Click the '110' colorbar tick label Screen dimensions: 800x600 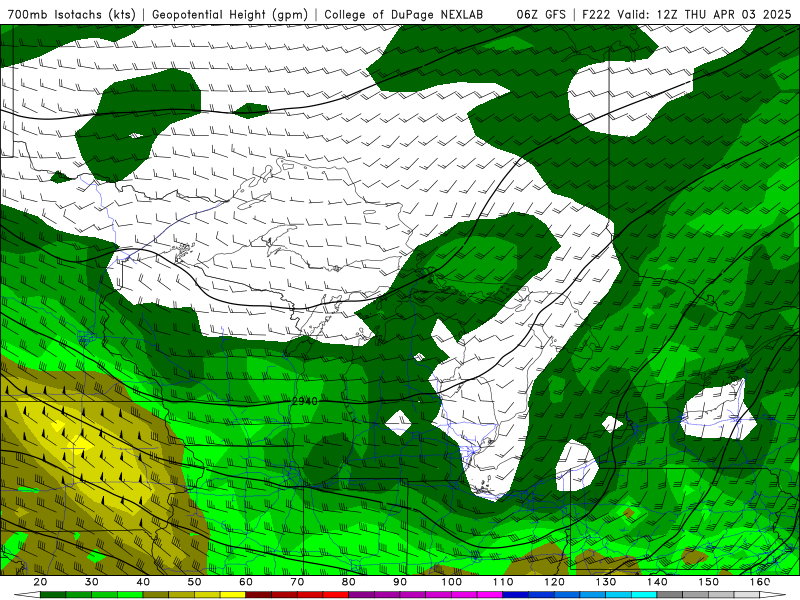click(x=503, y=582)
